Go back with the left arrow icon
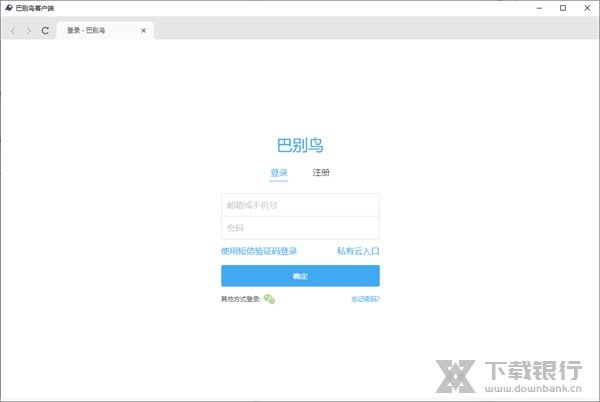Viewport: 600px width, 402px height. pos(13,31)
